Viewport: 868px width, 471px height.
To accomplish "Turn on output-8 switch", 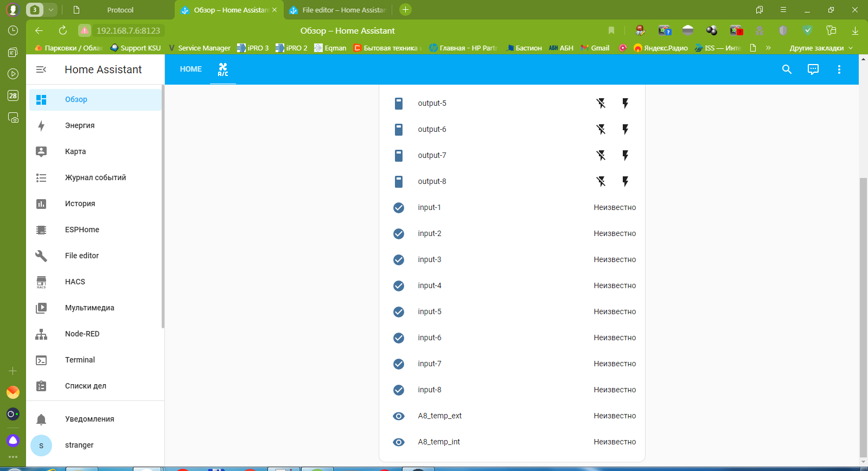I will coord(625,181).
